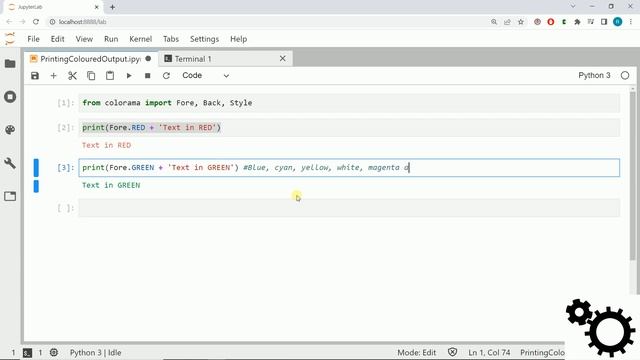Open the browser tab search chevron
This screenshot has height=360, width=640.
(573, 7)
